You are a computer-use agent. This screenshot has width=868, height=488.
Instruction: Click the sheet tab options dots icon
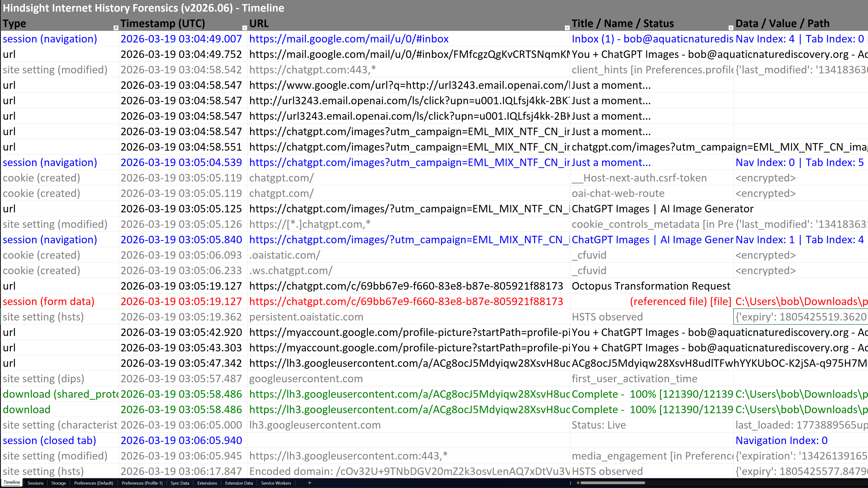click(570, 483)
